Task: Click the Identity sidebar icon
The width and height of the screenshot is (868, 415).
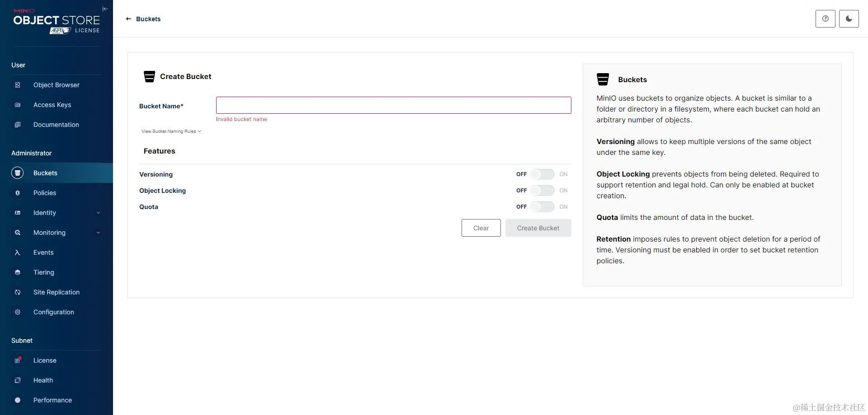Action: [x=18, y=213]
